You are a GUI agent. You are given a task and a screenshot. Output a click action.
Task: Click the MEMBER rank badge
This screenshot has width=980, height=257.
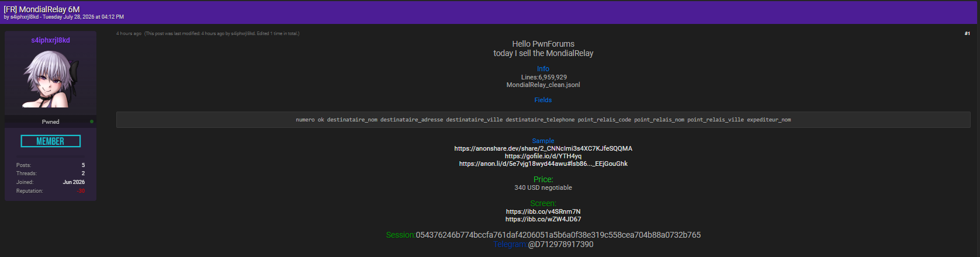pyautogui.click(x=51, y=141)
